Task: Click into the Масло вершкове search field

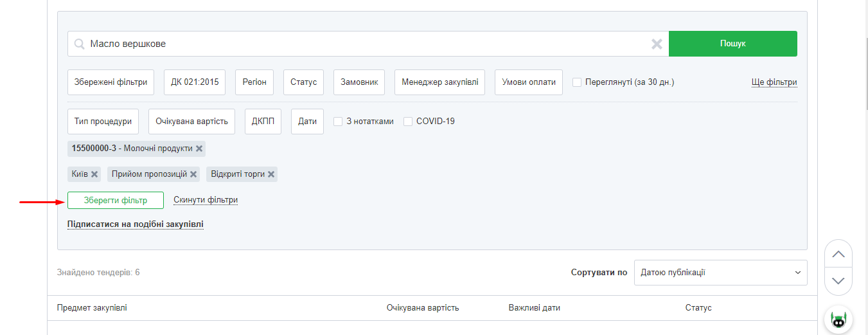Action: click(x=366, y=44)
